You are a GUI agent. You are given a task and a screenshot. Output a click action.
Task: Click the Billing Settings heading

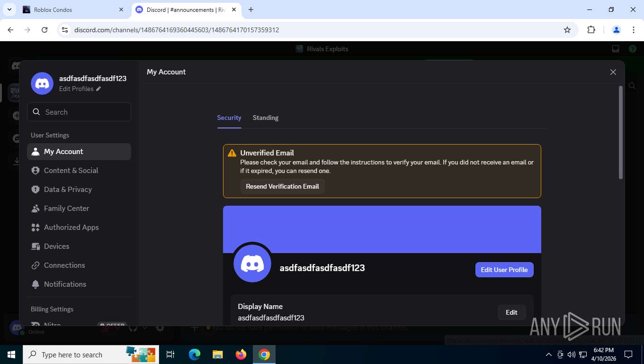(52, 309)
